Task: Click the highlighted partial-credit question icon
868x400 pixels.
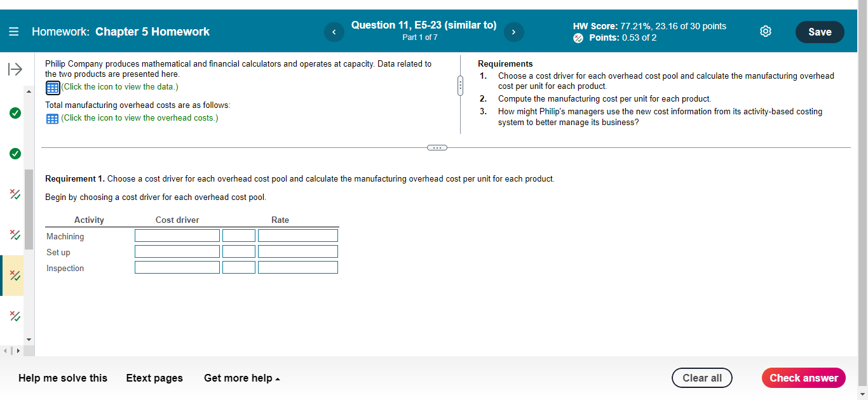Action: click(x=14, y=276)
